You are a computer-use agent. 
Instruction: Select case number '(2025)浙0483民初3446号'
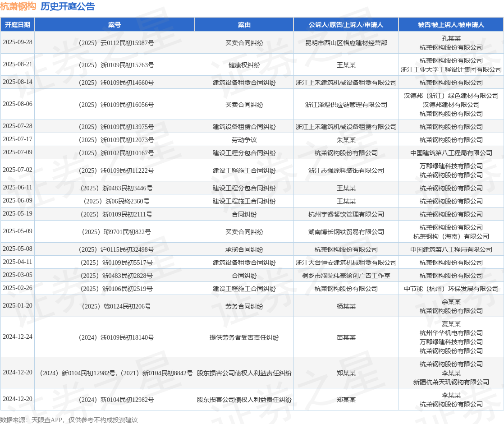(x=116, y=188)
